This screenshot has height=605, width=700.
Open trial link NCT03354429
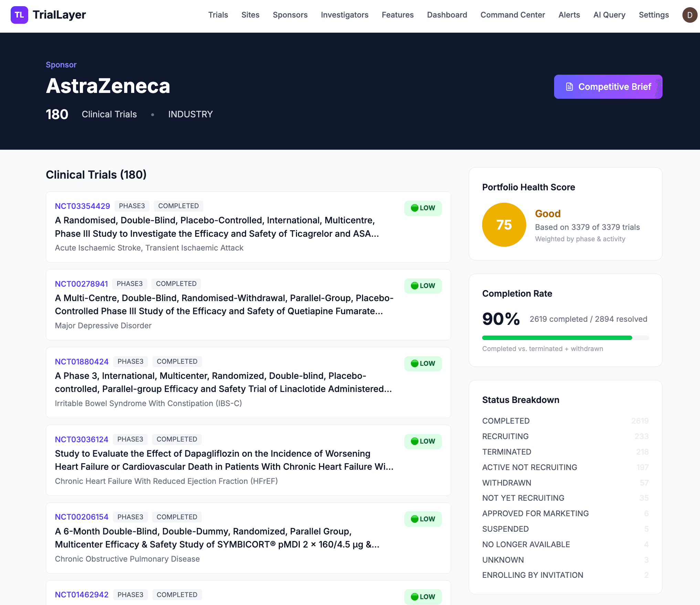point(83,206)
